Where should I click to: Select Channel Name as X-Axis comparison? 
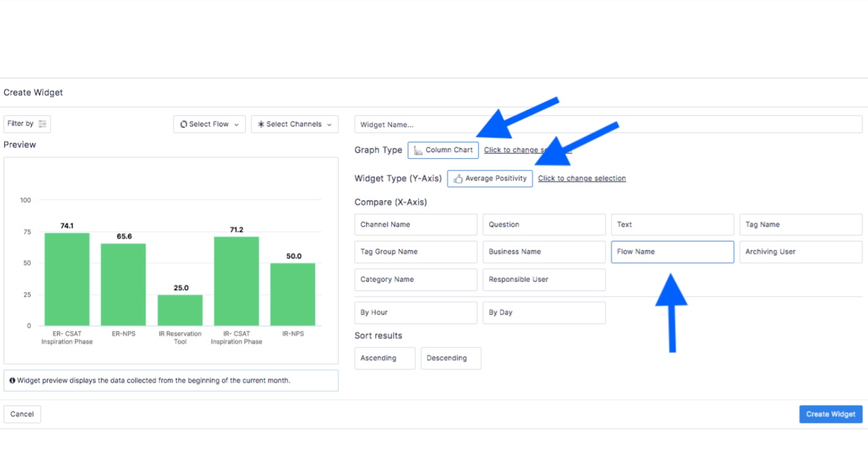(x=416, y=224)
